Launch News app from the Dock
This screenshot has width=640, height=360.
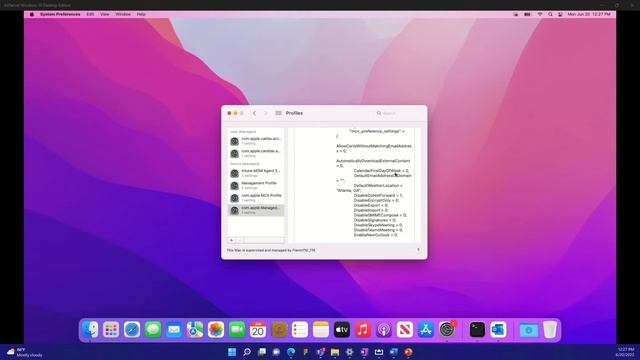coord(405,329)
